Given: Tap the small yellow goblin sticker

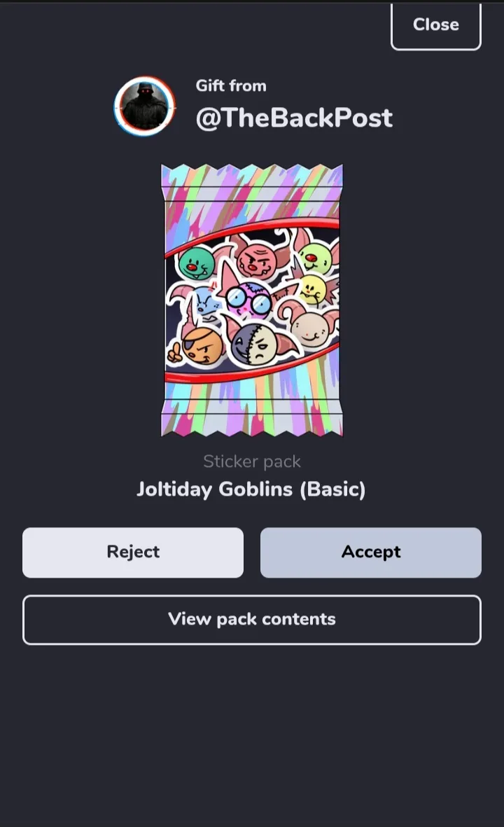Looking at the screenshot, I should click(312, 289).
